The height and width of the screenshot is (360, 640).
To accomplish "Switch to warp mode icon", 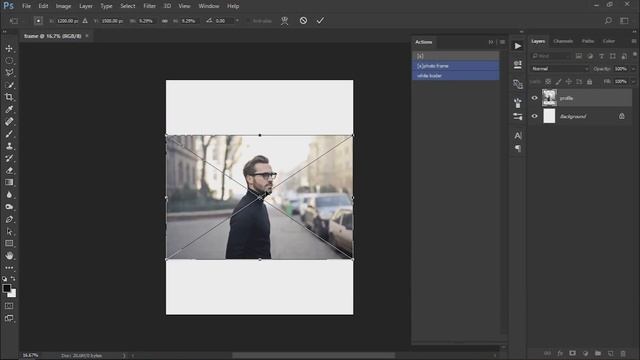I will [284, 21].
